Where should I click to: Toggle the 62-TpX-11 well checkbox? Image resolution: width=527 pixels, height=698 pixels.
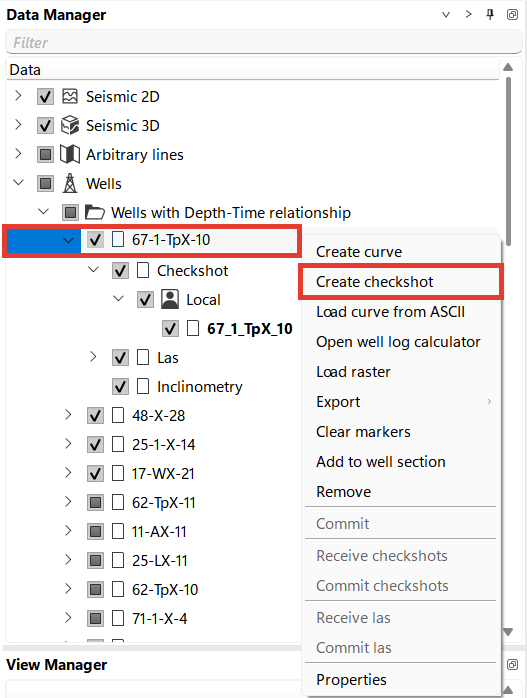[x=95, y=503]
